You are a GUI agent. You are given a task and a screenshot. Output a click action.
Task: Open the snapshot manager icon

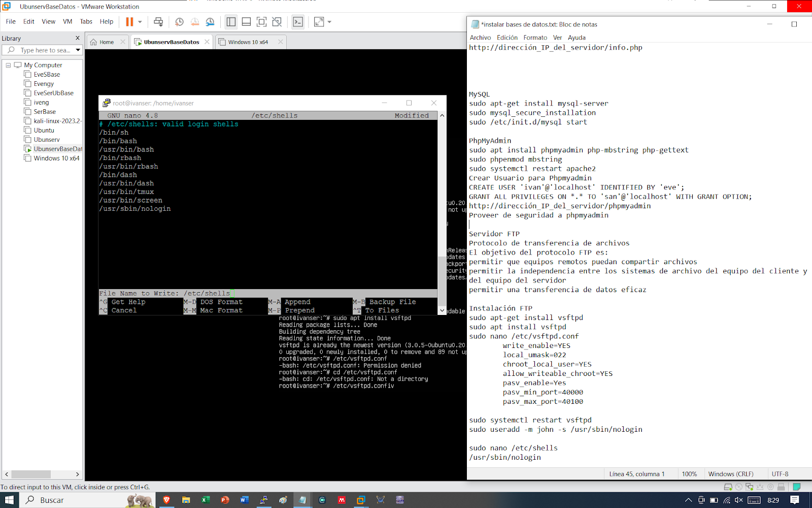[210, 22]
